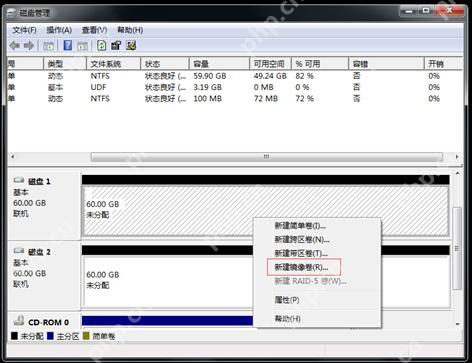Screen dimensions: 472x363
Task: Open the 帮助(H) menu in menu bar
Action: point(130,30)
